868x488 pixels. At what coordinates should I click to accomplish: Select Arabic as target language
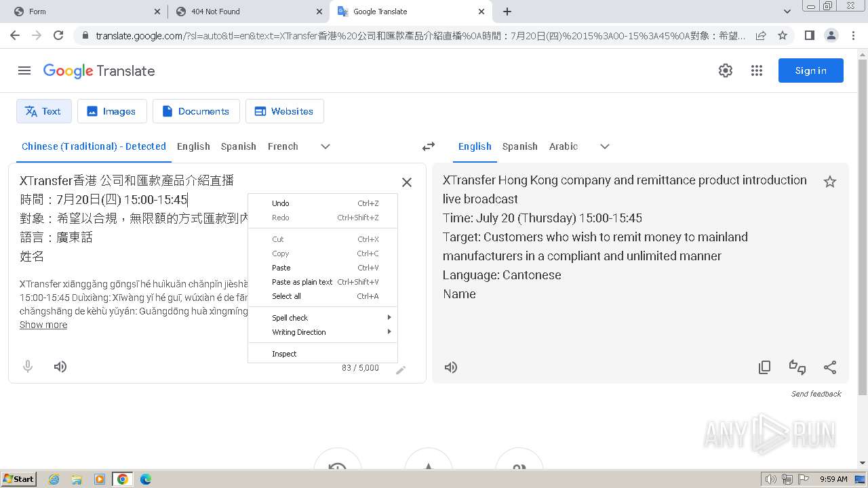click(564, 146)
